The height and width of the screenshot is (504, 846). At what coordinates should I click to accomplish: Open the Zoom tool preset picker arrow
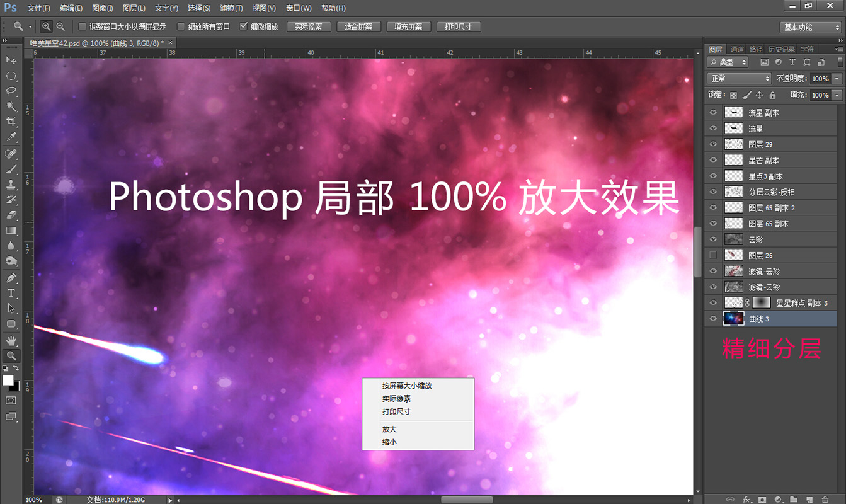point(30,27)
